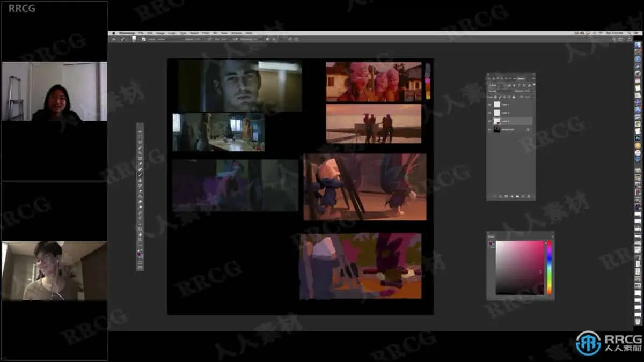Click the foreground swatch in Color panel

491,245
